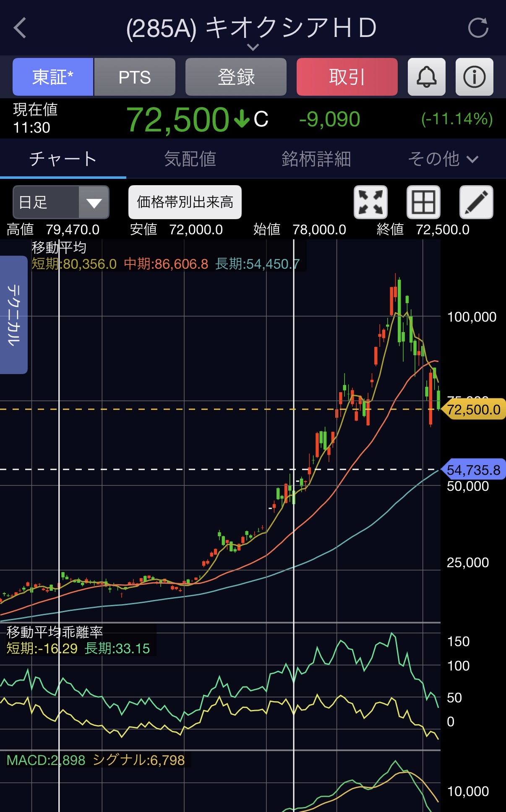Open the information icon button
The image size is (506, 812).
474,77
